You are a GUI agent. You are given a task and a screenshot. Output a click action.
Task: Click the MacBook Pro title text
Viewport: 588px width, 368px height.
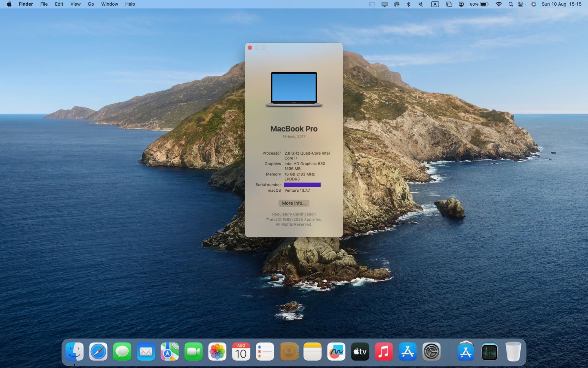294,129
